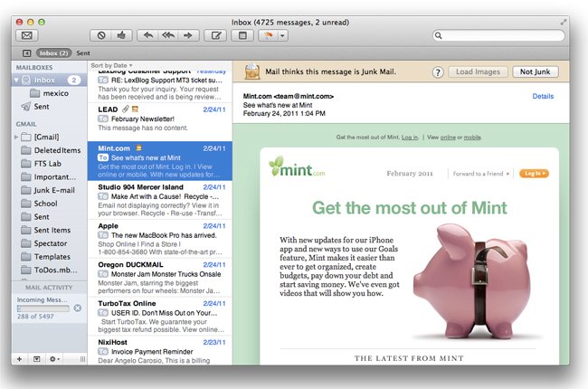This screenshot has height=389, width=588.
Task: Add mailbox with plus button
Action: (x=19, y=359)
